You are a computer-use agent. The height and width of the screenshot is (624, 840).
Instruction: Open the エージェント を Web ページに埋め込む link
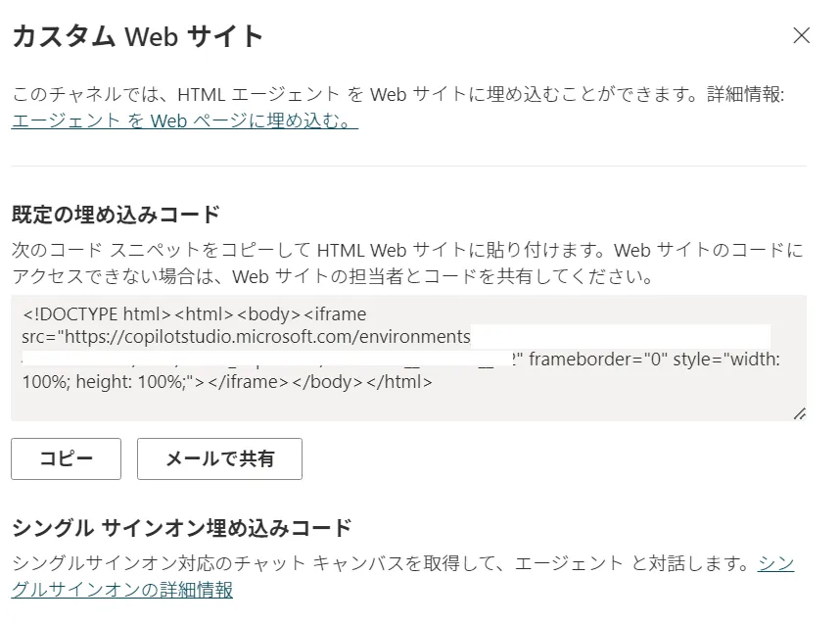pos(184,122)
